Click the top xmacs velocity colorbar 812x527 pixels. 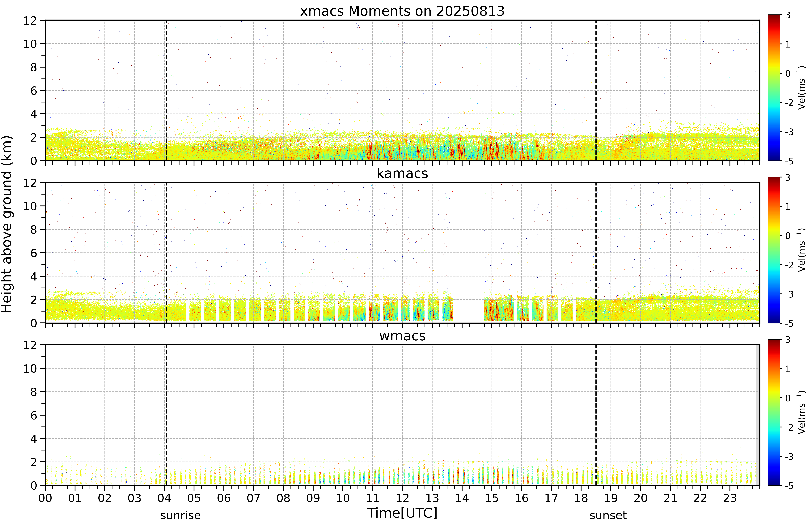(x=774, y=88)
